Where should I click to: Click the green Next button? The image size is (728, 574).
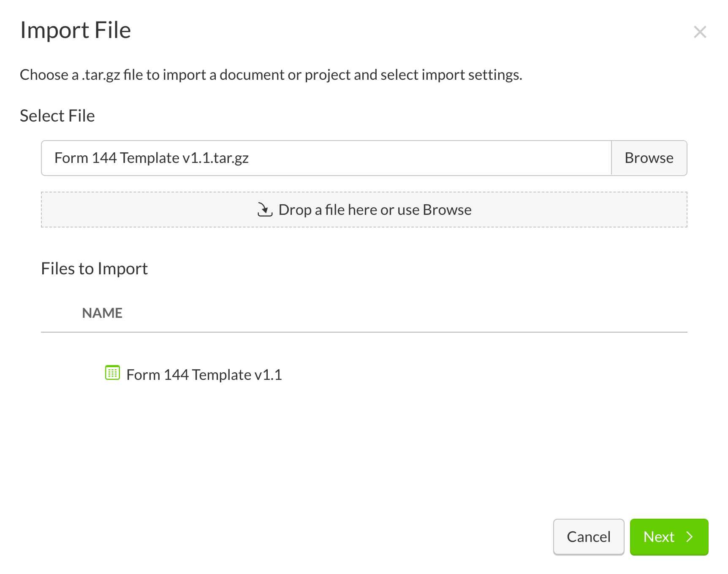coord(669,537)
